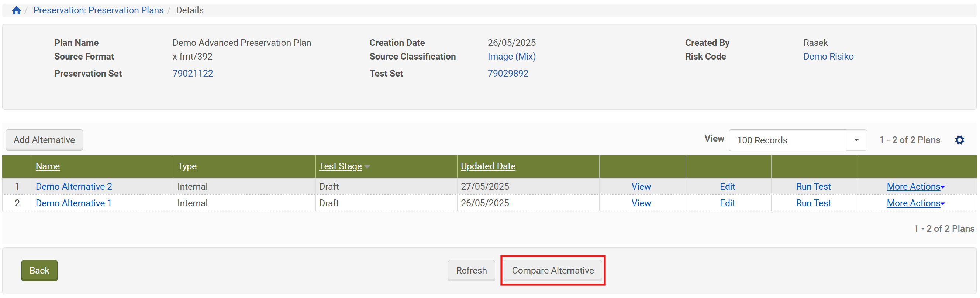Sort table by Test Stage column
Screen dimensions: 980x298
(x=341, y=166)
